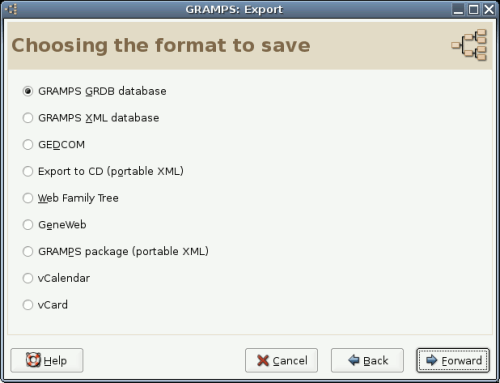Screen dimensions: 500x383
Task: Open window menu icon in title bar
Action: (11, 9)
